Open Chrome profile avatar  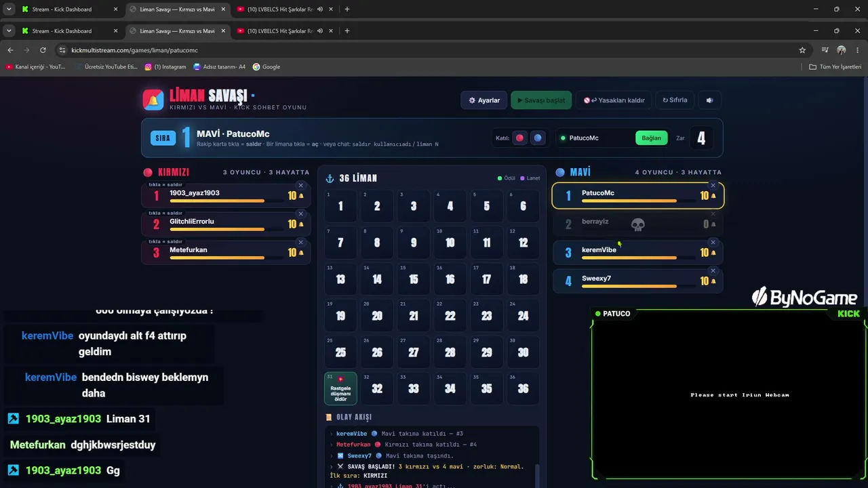[842, 50]
